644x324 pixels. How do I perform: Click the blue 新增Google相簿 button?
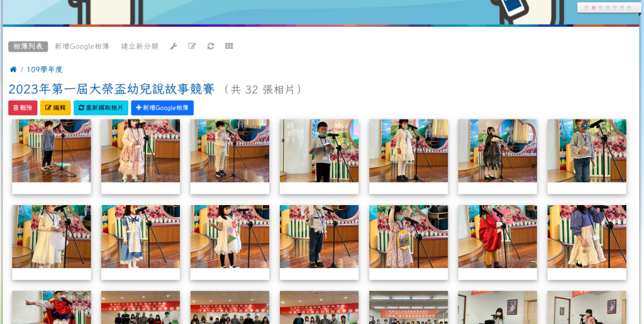[162, 108]
